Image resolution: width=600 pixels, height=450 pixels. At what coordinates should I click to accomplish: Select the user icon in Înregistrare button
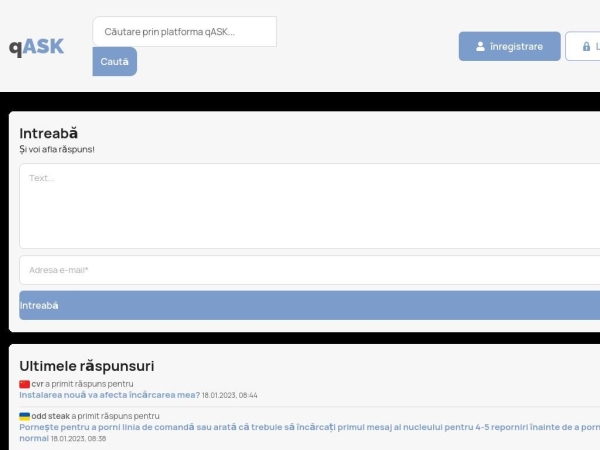[x=480, y=46]
